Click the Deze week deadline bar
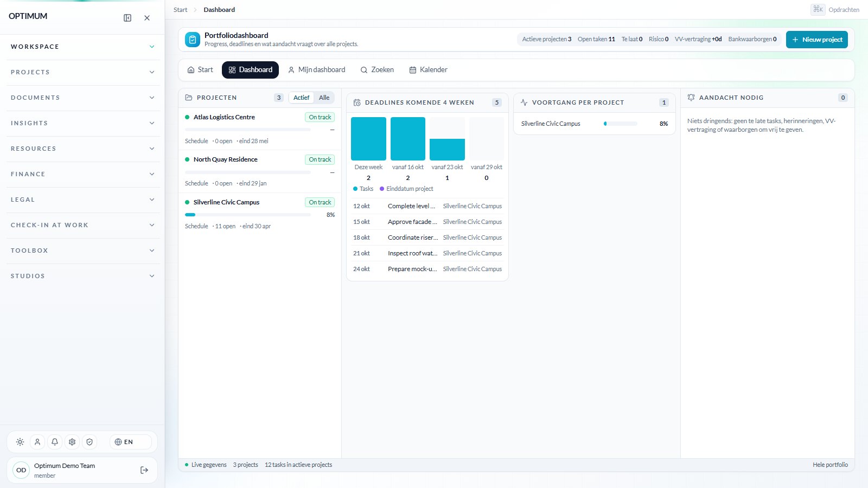This screenshot has width=868, height=488. (368, 139)
